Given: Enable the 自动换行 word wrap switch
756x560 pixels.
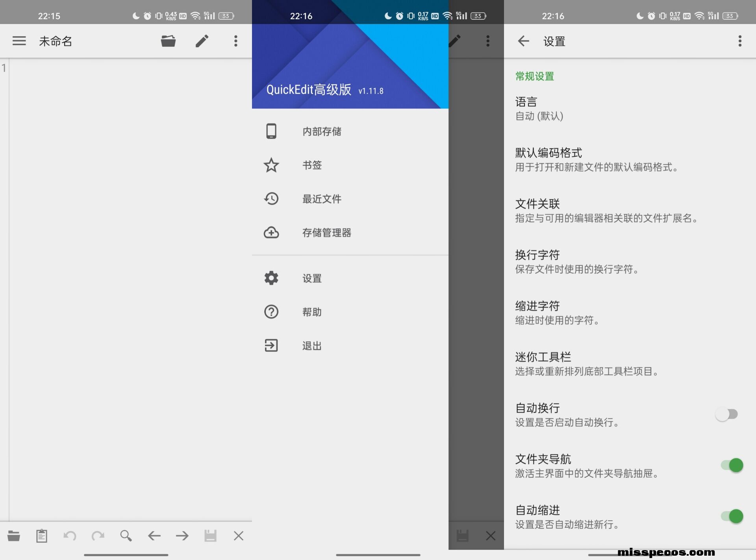Looking at the screenshot, I should tap(726, 414).
